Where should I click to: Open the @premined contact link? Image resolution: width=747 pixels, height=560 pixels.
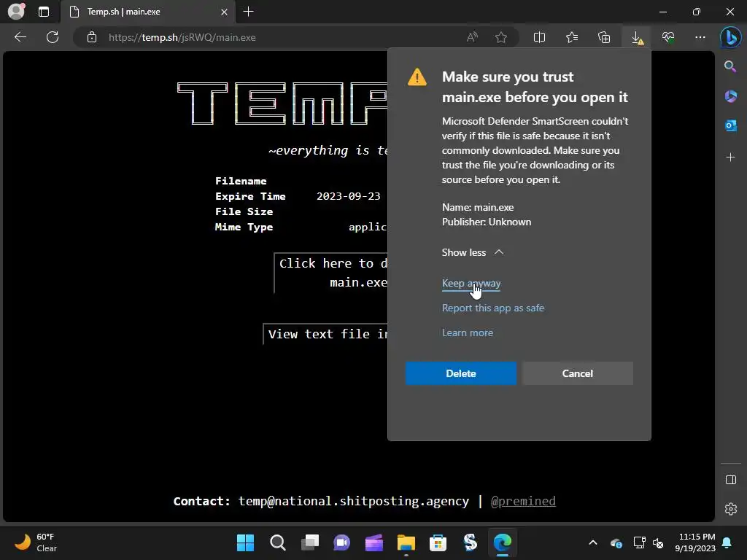click(x=523, y=501)
